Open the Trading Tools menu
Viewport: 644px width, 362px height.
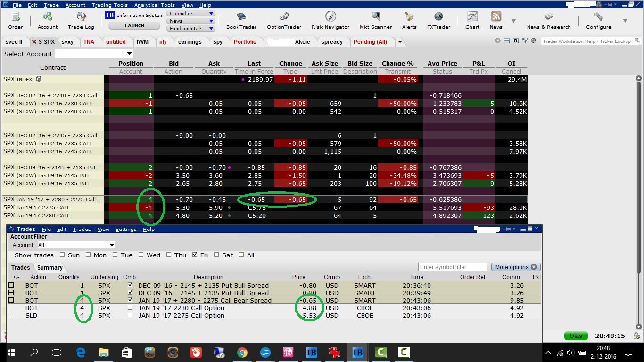tap(109, 5)
